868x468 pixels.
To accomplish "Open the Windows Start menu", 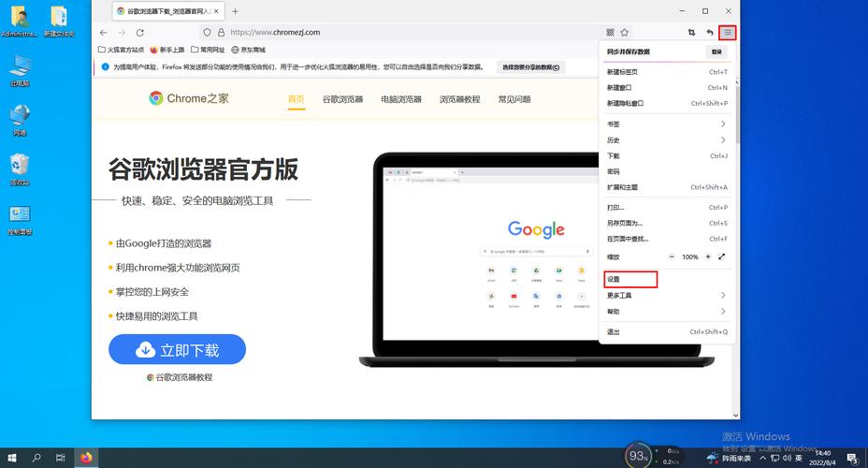I will point(11,458).
